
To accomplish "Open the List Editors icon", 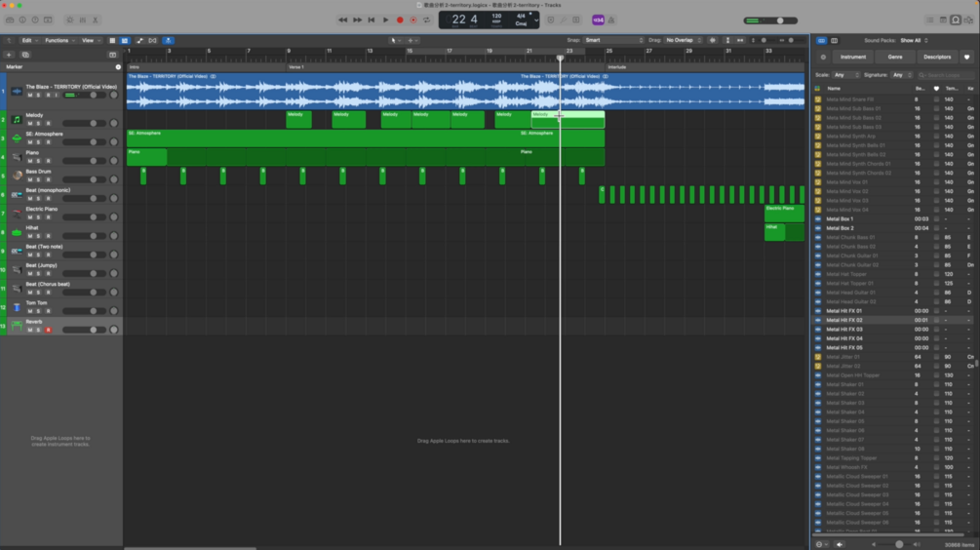I will [x=930, y=20].
